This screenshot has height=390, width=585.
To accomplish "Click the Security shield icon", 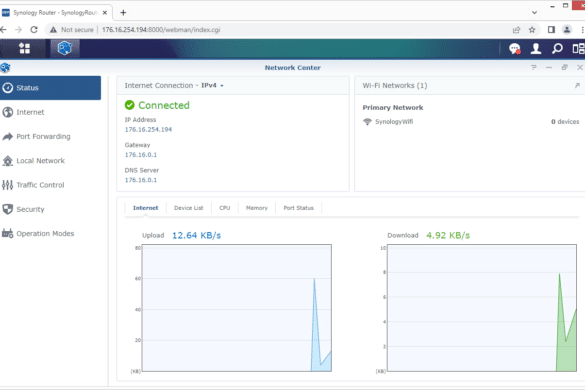I will (x=7, y=209).
